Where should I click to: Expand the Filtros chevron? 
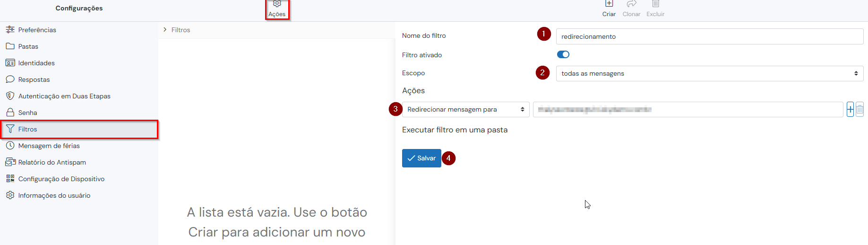[x=165, y=30]
